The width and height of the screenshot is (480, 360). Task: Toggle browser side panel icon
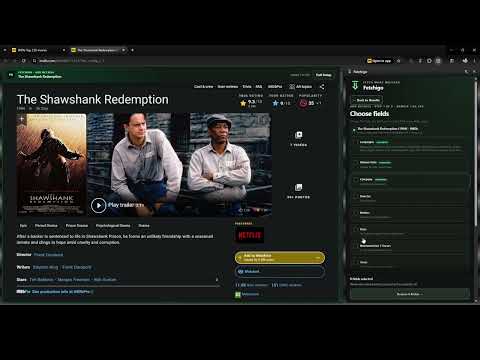[452, 61]
